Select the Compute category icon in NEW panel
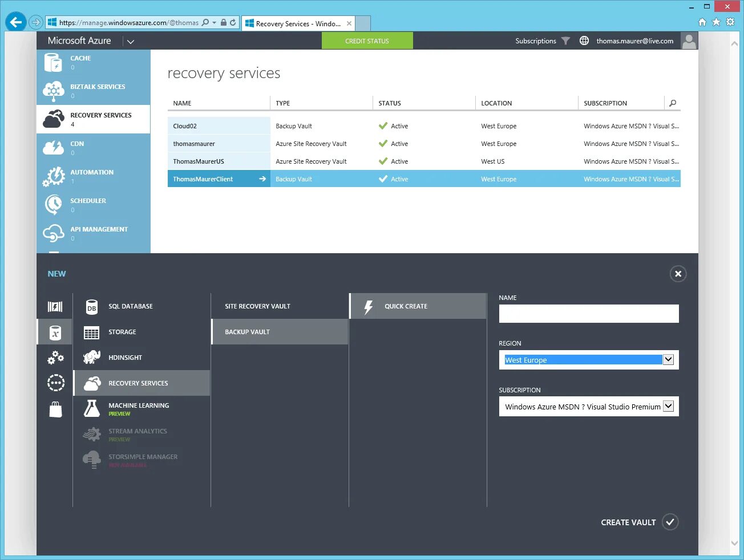The image size is (744, 560). pos(55,307)
